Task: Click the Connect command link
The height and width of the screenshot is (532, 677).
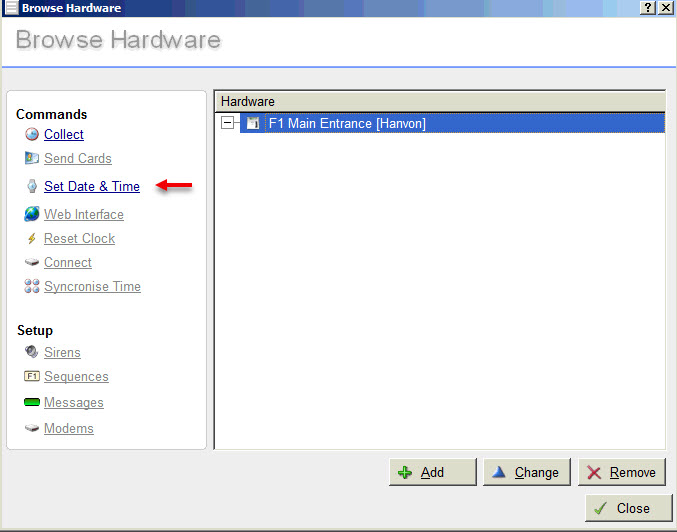Action: pos(68,263)
